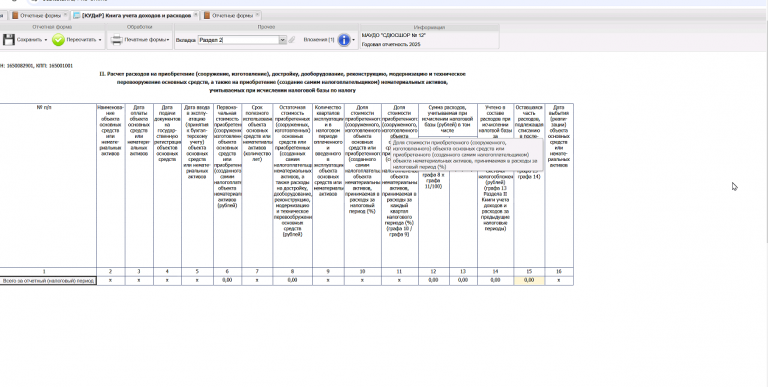Open the Печатные формы dropdown arrow
Viewport: 768px width, 387px height.
168,40
